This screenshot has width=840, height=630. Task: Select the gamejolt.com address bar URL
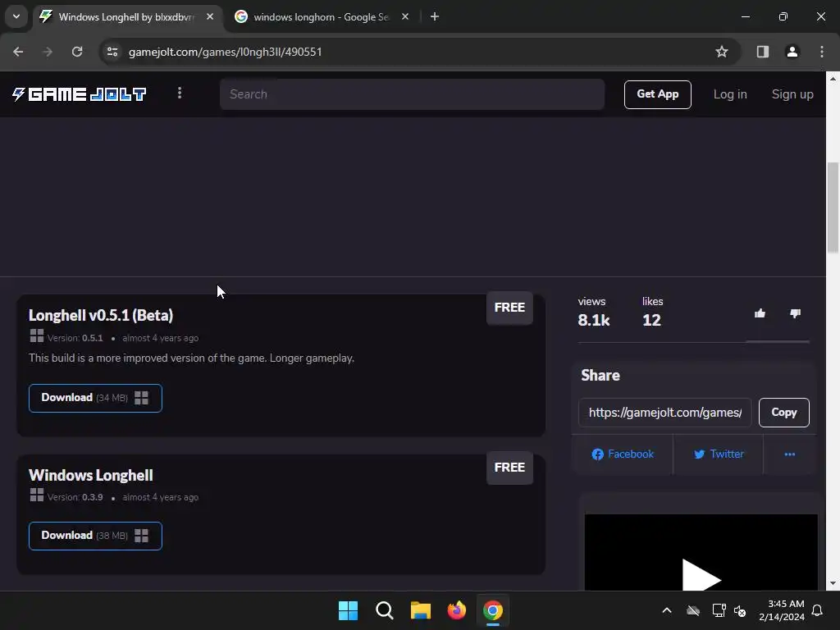[x=225, y=52]
